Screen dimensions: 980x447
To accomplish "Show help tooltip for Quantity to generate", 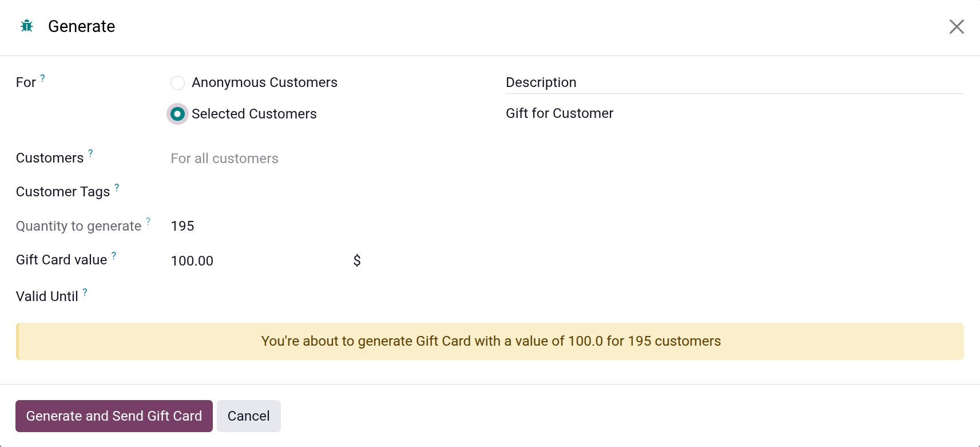I will coord(148,221).
